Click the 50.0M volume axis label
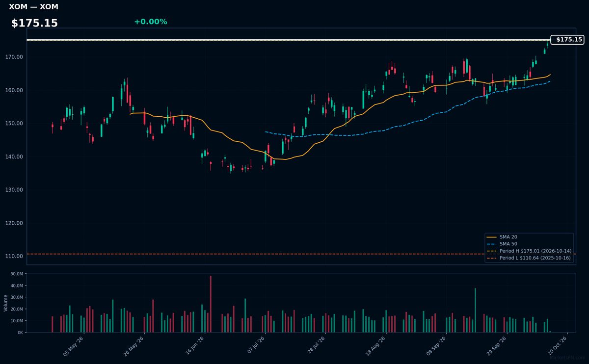 (x=17, y=274)
